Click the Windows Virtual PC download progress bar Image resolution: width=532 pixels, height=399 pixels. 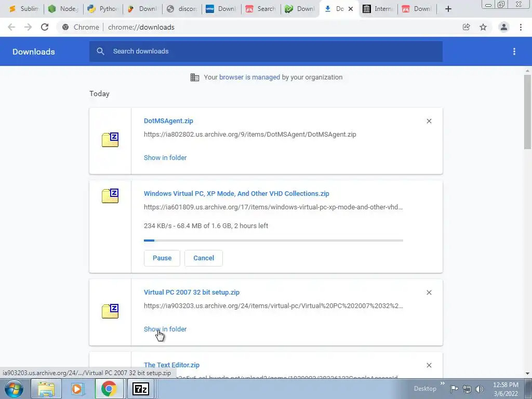point(273,241)
